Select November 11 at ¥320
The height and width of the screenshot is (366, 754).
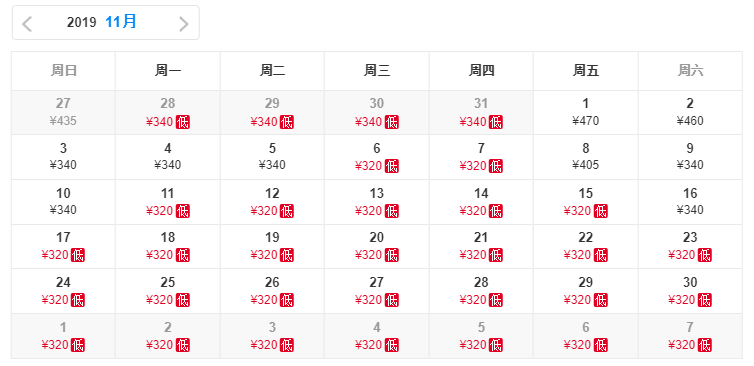pyautogui.click(x=167, y=202)
